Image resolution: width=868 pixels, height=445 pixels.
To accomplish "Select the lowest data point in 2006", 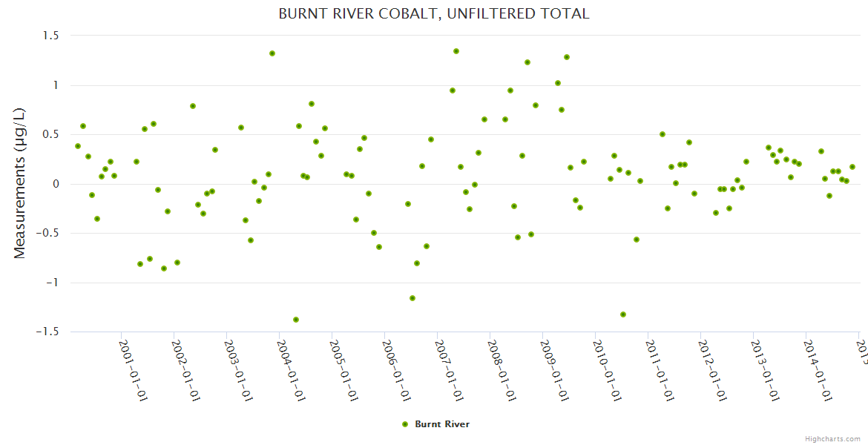I will [x=412, y=298].
